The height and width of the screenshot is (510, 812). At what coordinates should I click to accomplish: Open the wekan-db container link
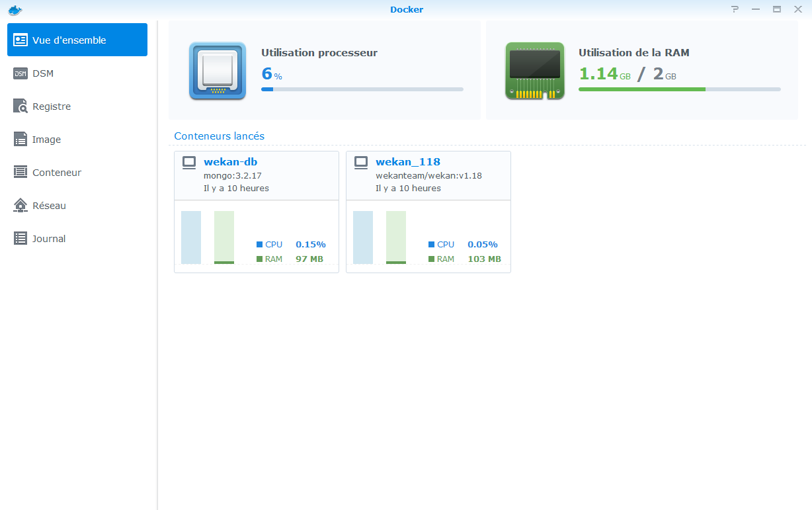tap(230, 161)
